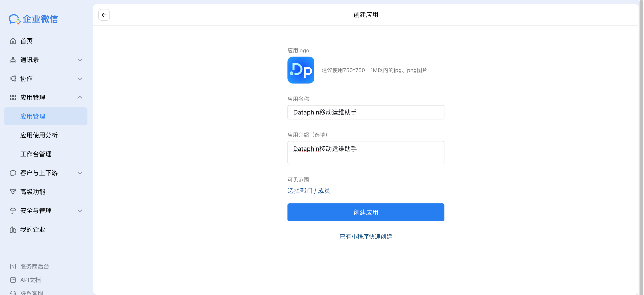Screen dimensions: 644x295
Task: Click the back arrow button
Action: point(104,15)
